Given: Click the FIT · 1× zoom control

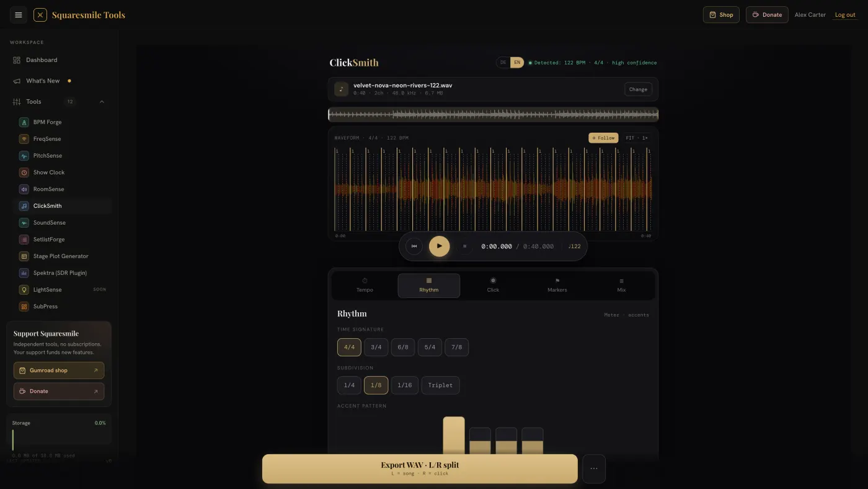Looking at the screenshot, I should (637, 138).
